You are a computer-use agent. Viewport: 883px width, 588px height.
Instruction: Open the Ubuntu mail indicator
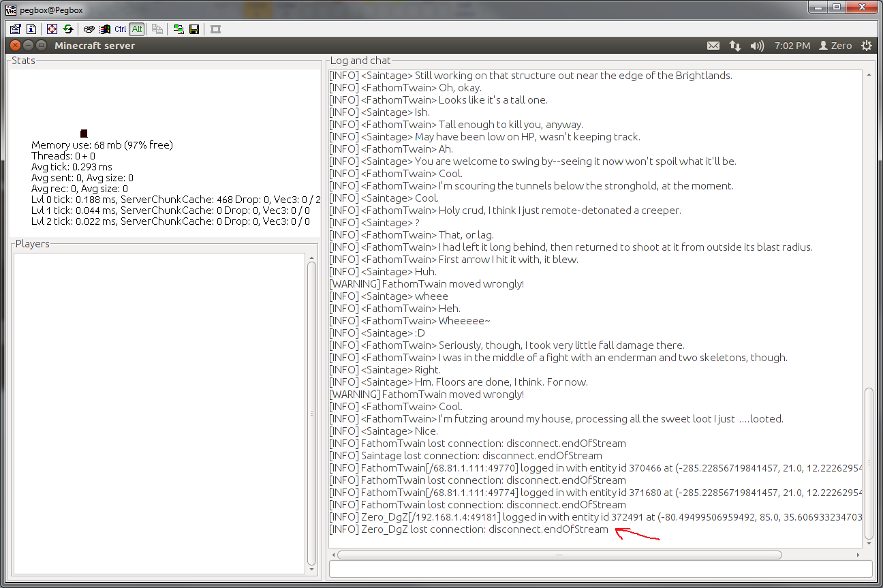click(713, 46)
